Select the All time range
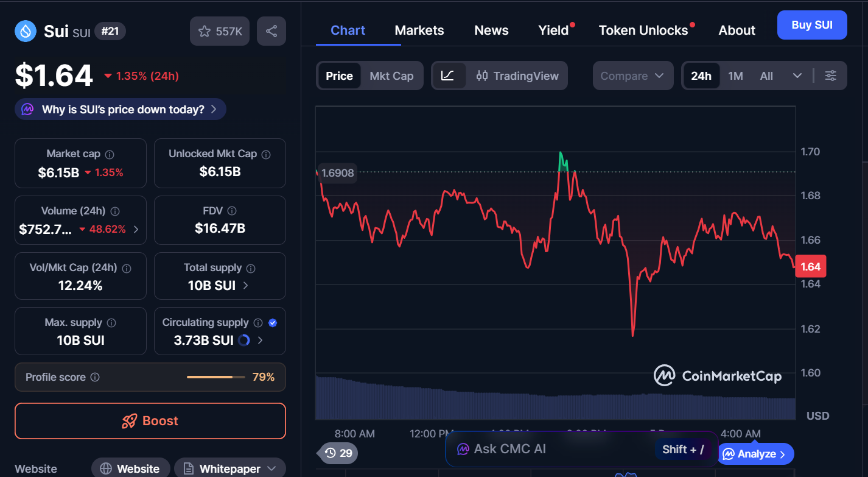Screen dimensions: 868x477 pos(766,76)
